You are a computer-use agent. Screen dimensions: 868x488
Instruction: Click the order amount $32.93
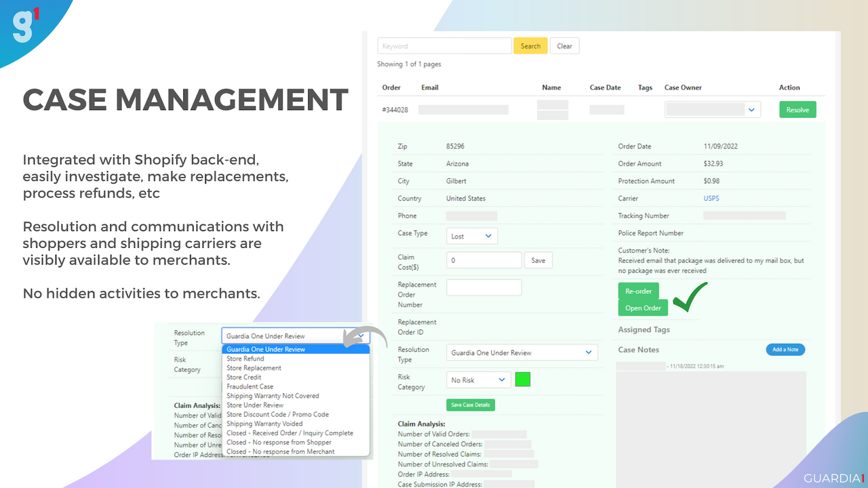coord(714,164)
